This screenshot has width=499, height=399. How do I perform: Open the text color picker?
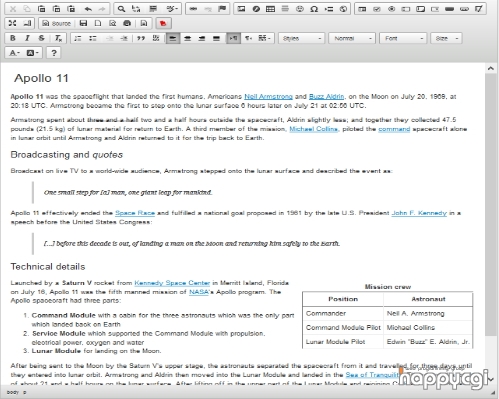pos(15,53)
